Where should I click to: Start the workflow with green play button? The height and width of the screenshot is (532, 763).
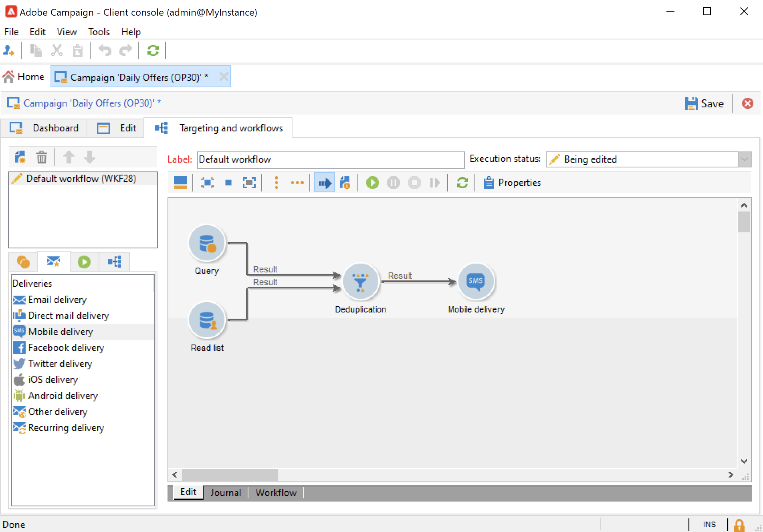coord(372,183)
